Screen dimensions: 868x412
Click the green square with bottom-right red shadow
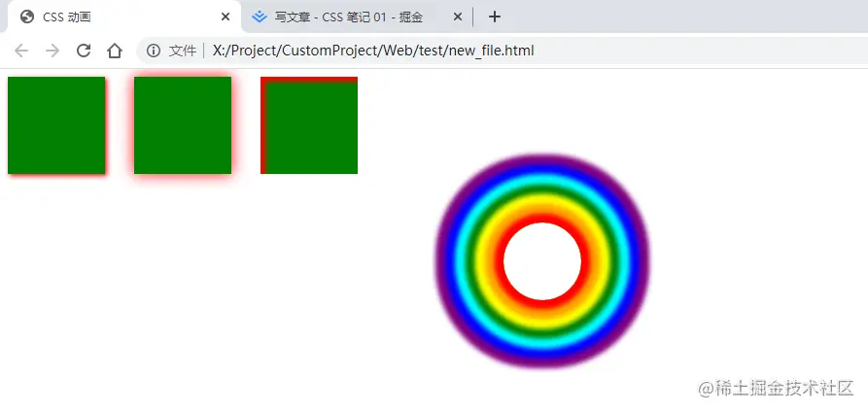(56, 125)
